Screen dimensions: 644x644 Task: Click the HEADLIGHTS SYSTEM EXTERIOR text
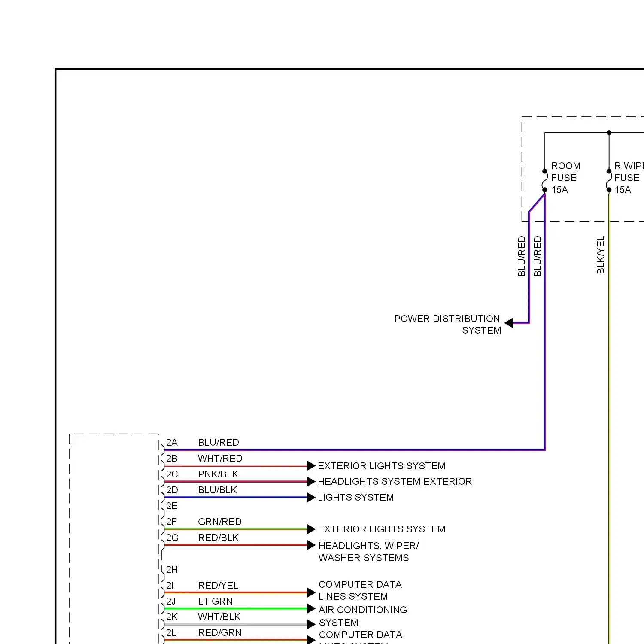click(395, 481)
